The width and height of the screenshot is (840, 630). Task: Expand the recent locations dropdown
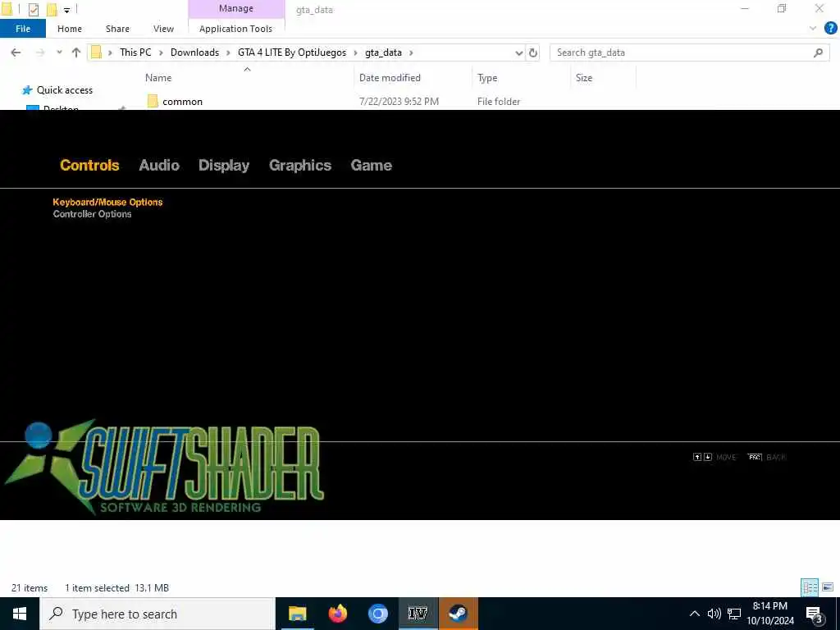tap(59, 52)
